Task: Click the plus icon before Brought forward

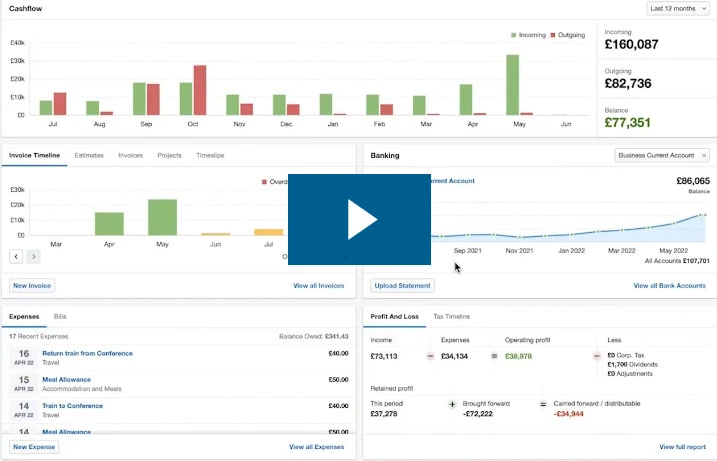Action: [452, 404]
